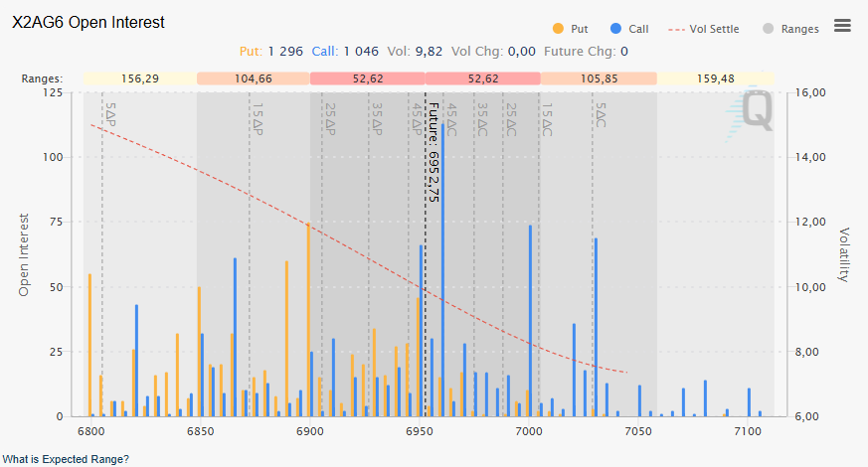
Task: Hide the Vol Settle line
Action: pyautogui.click(x=714, y=30)
